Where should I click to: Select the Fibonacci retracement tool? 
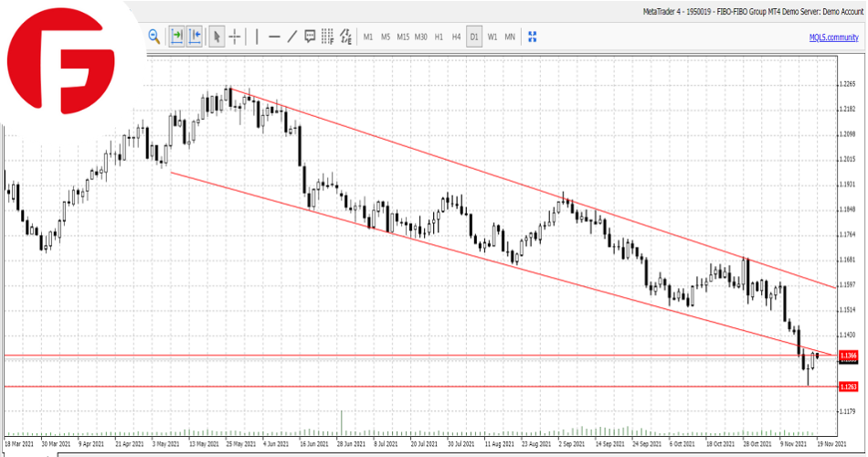pyautogui.click(x=327, y=37)
